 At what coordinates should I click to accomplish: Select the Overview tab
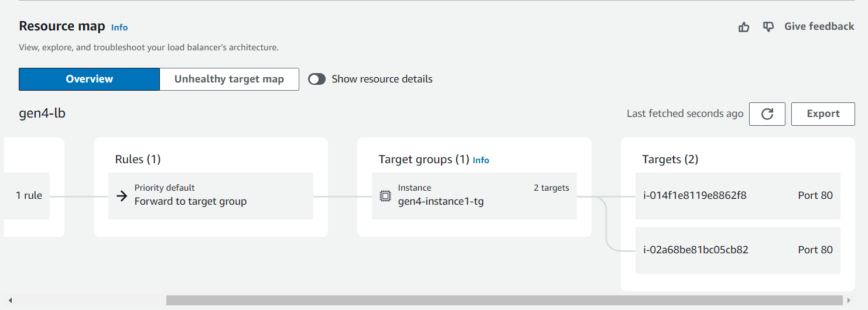click(x=89, y=79)
